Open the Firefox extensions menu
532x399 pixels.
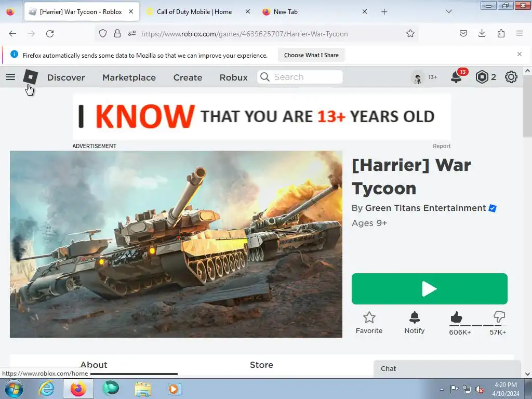(501, 33)
